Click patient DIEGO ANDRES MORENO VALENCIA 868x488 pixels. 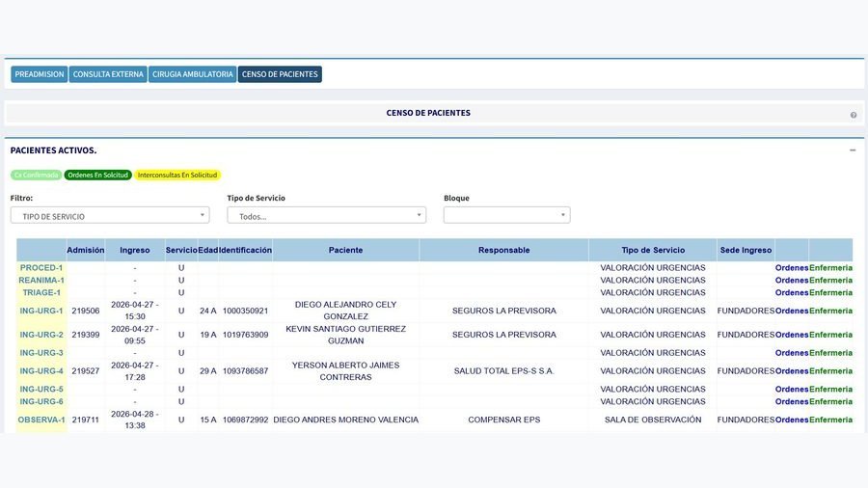[x=345, y=420]
